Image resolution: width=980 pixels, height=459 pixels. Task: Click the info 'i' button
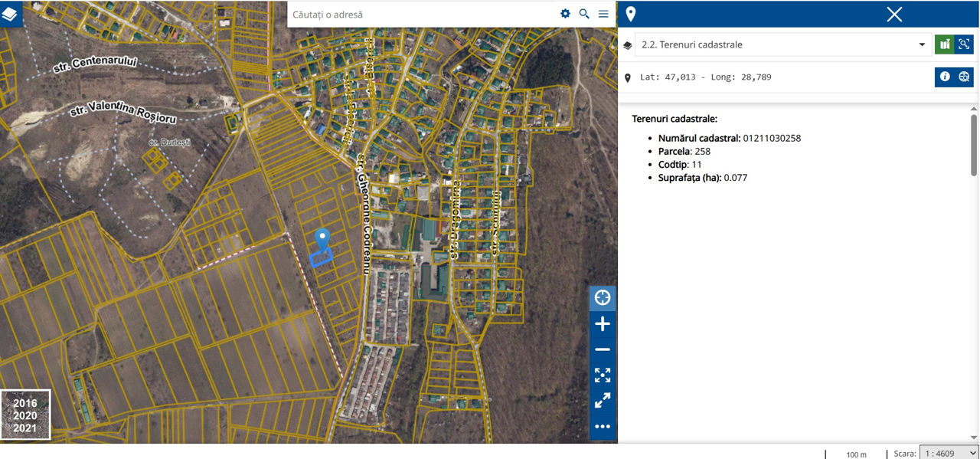pos(945,77)
